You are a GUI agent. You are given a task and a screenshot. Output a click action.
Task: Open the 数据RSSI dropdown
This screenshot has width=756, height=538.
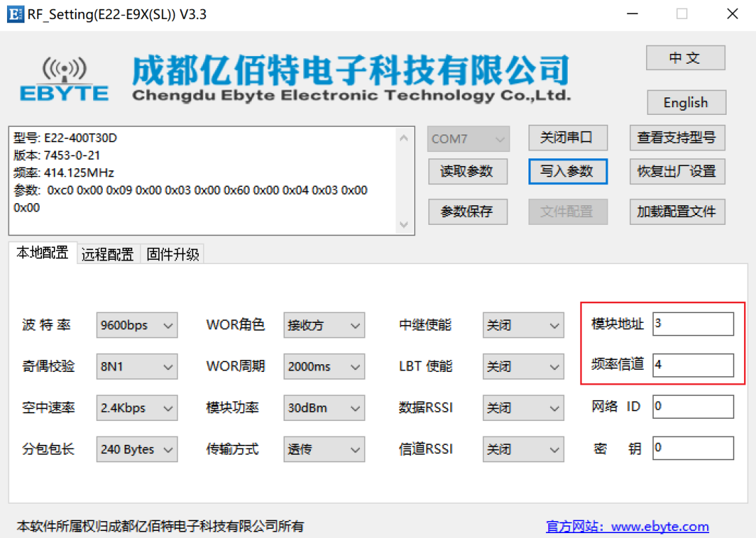(523, 408)
